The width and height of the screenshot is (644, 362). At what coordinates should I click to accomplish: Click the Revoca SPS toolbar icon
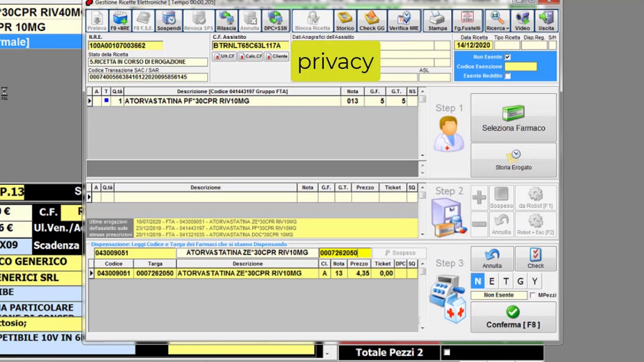coord(199,21)
